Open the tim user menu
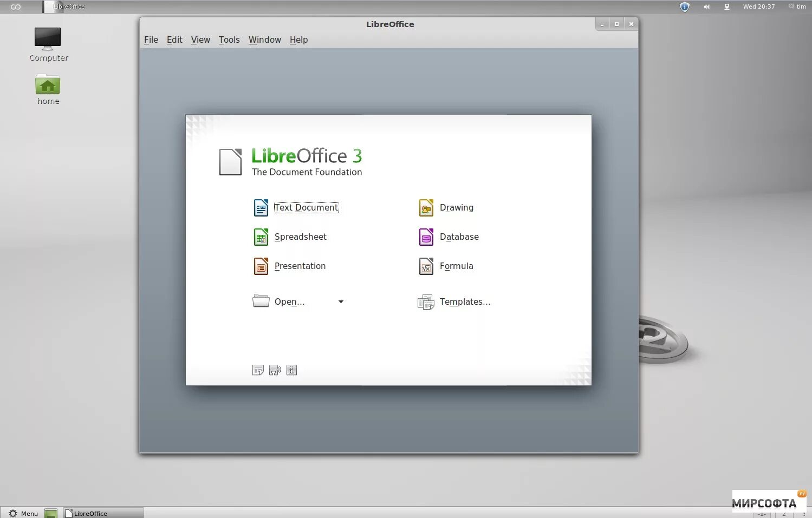Image resolution: width=812 pixels, height=518 pixels. coord(797,6)
